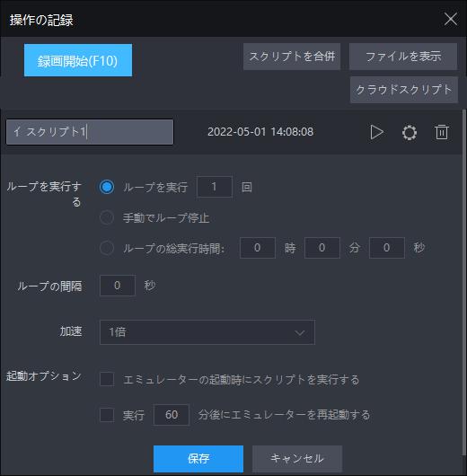Click ファイルを表示 button

coord(403,57)
